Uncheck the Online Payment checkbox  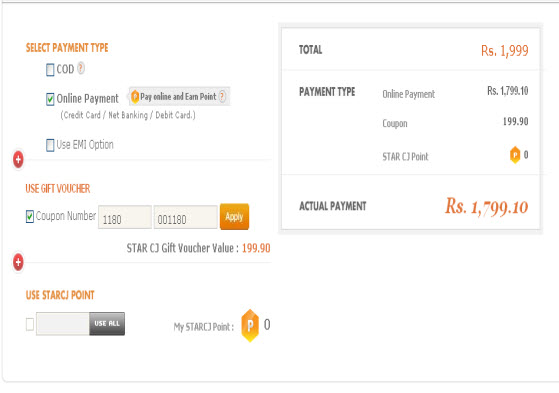50,99
